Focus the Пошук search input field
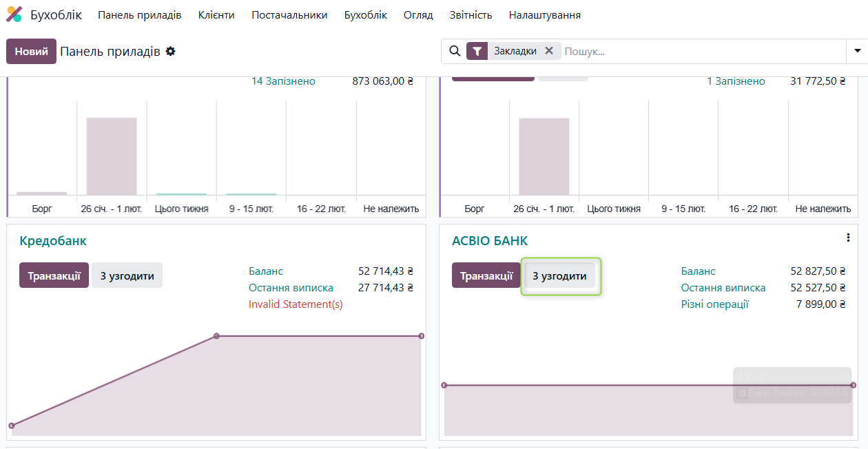This screenshot has width=868, height=449. 701,51
